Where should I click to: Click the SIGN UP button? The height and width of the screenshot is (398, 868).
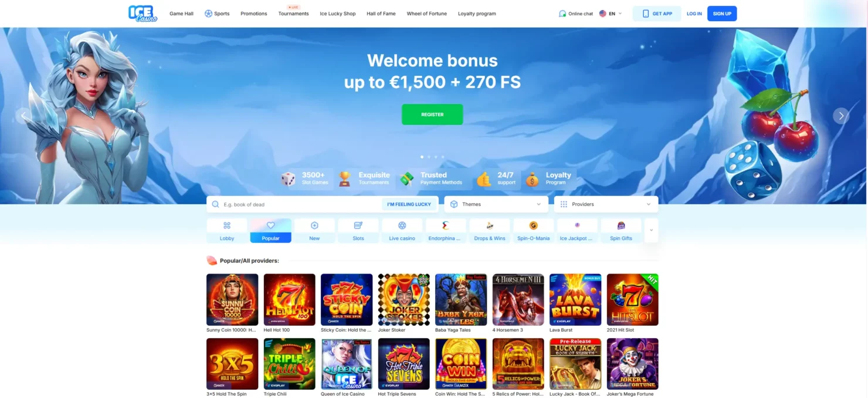pos(722,14)
